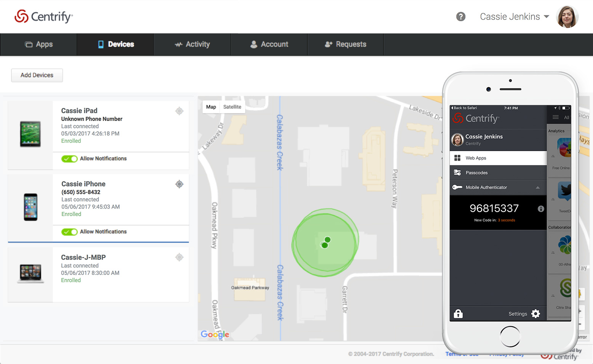The height and width of the screenshot is (364, 593).
Task: Click Cassie Jenkins profile avatar photo
Action: (567, 17)
